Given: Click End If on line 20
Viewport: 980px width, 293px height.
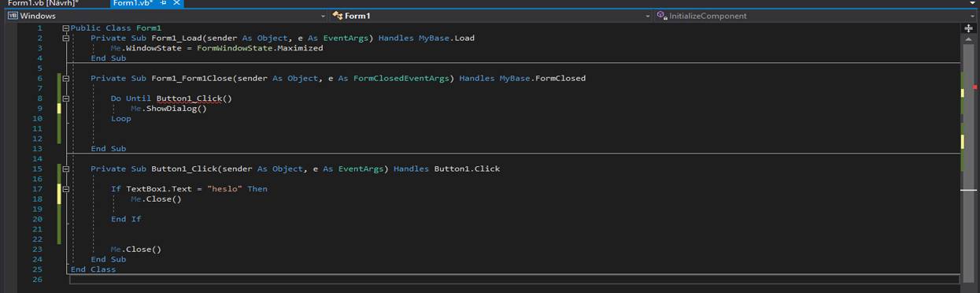Looking at the screenshot, I should (126, 219).
